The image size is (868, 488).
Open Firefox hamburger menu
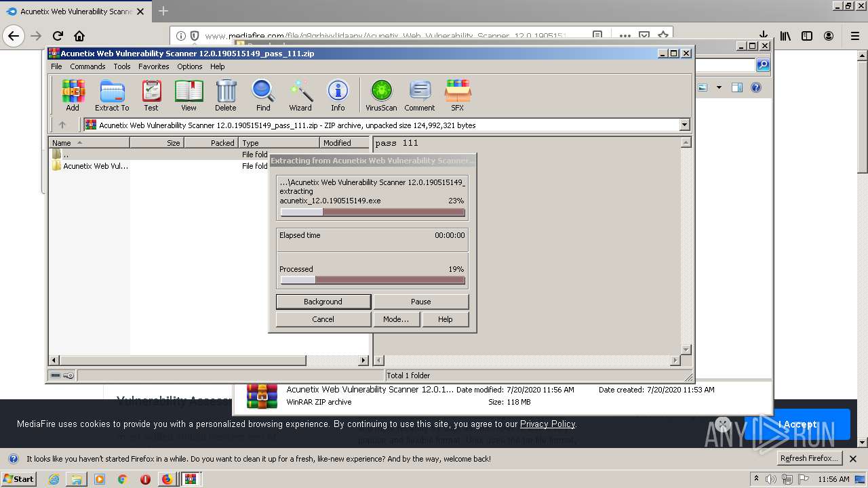855,36
